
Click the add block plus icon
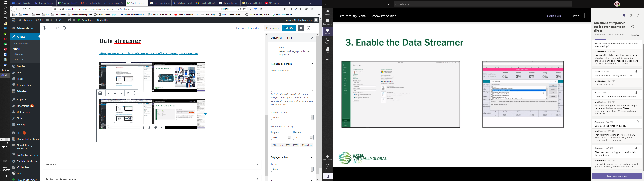tap(44, 28)
